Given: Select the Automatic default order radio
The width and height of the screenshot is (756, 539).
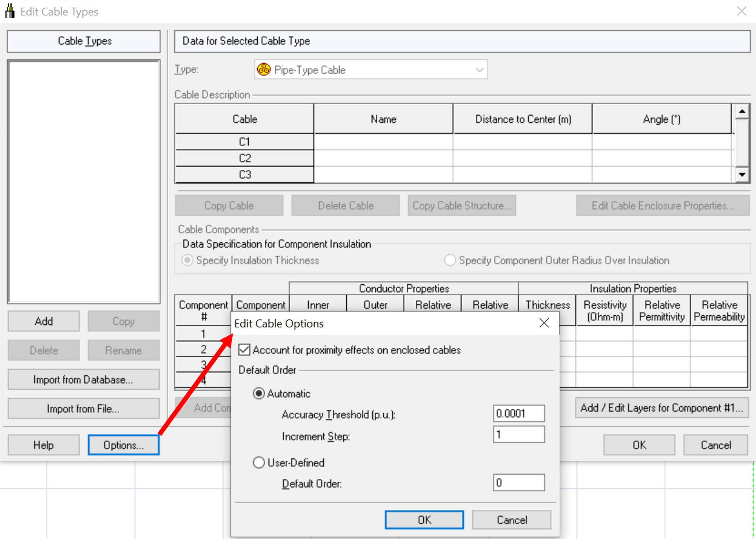Looking at the screenshot, I should (x=258, y=394).
